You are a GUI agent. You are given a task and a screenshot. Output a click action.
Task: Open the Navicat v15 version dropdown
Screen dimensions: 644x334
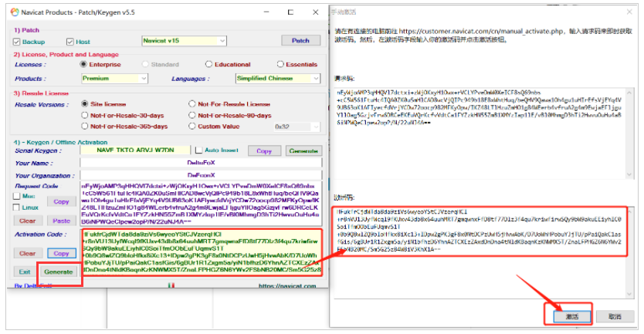[x=184, y=41]
